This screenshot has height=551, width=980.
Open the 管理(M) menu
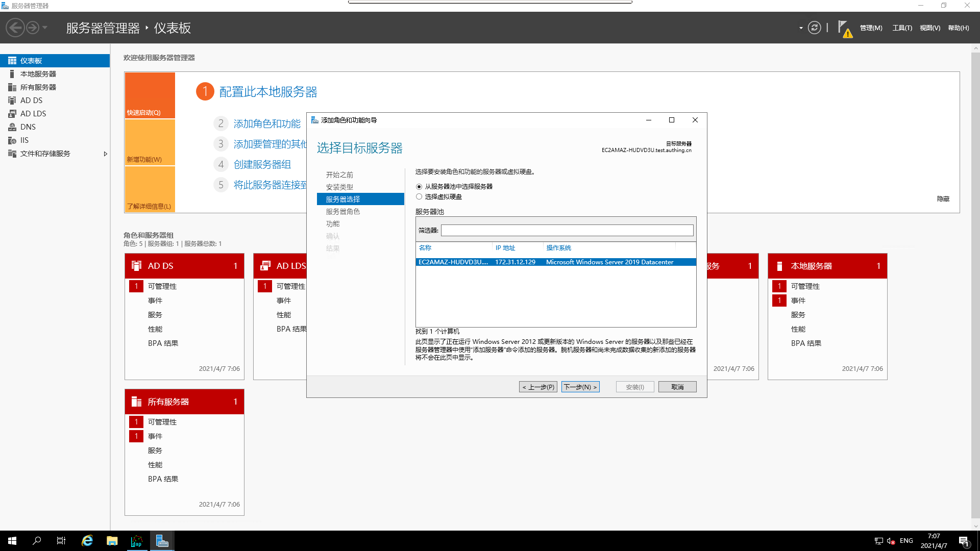click(x=871, y=28)
